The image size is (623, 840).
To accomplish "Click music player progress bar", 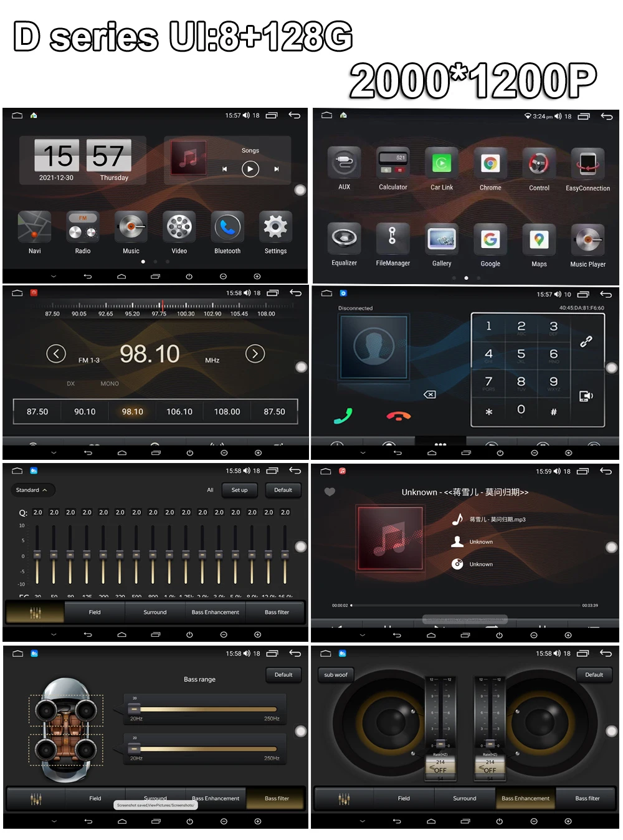I will (x=466, y=605).
